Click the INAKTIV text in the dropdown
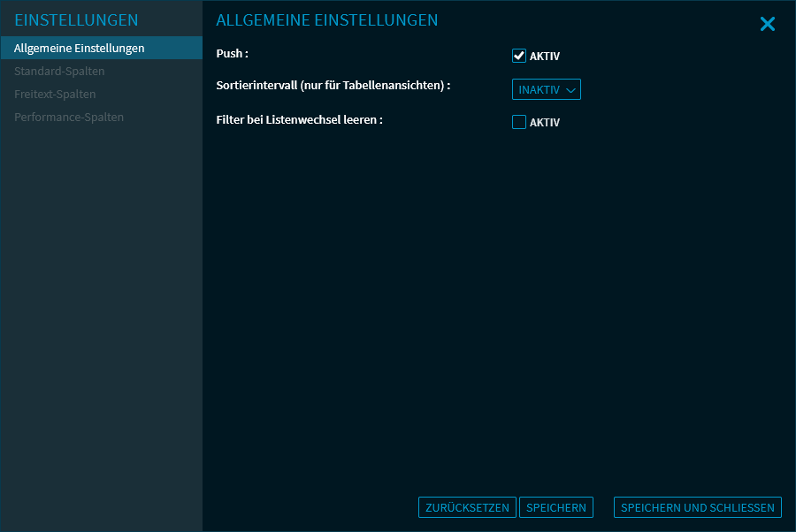 point(540,90)
